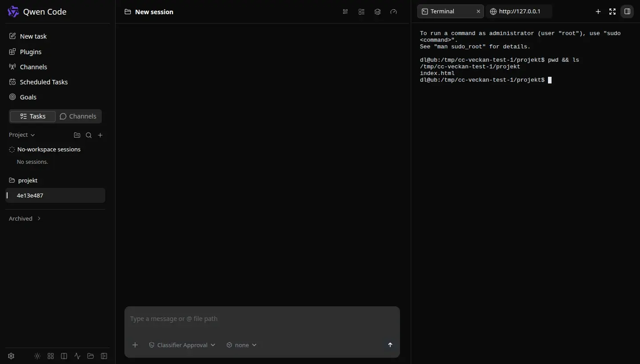The image size is (640, 364).
Task: Click the 'pwd && ls' command text
Action: click(564, 60)
